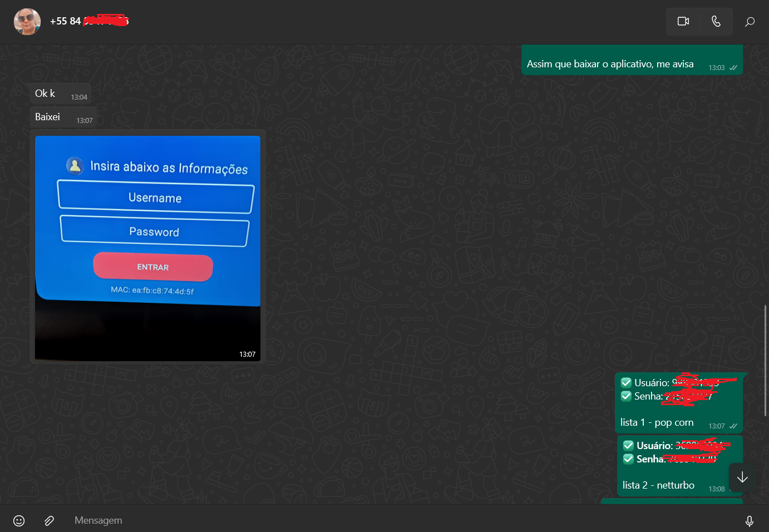769x532 pixels.
Task: Open the emoji picker
Action: 19,520
